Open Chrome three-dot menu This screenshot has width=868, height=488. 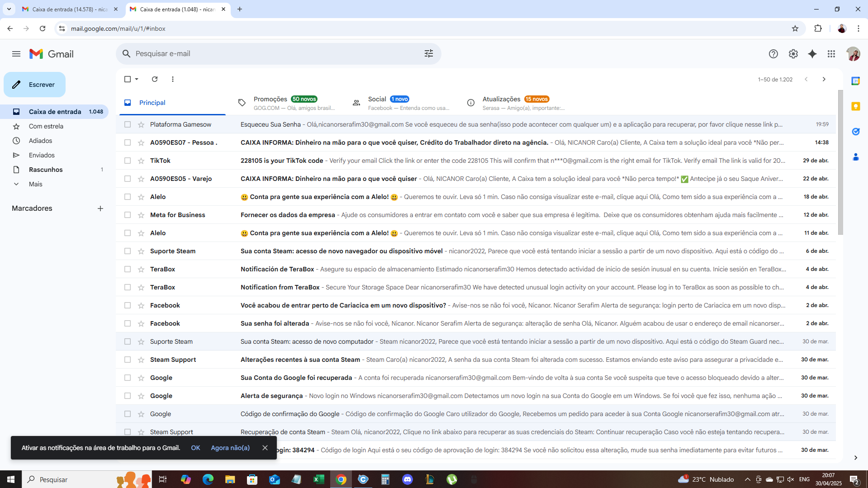[x=858, y=28]
